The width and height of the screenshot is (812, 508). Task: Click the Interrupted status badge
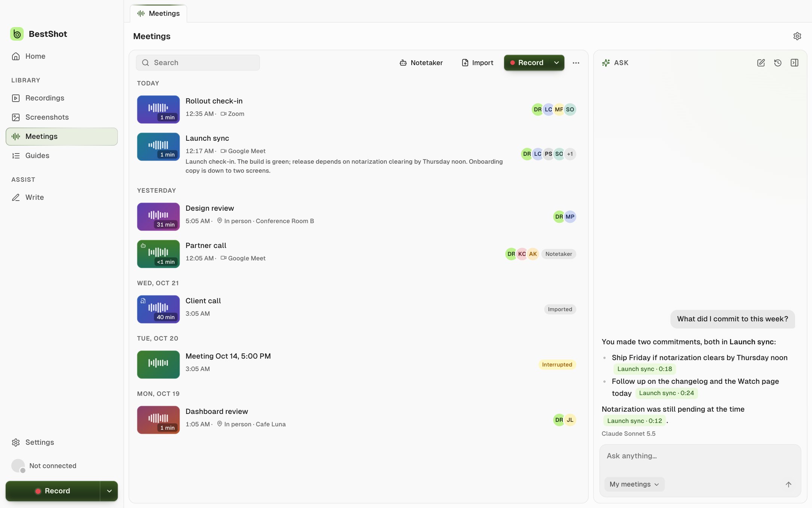[557, 365]
